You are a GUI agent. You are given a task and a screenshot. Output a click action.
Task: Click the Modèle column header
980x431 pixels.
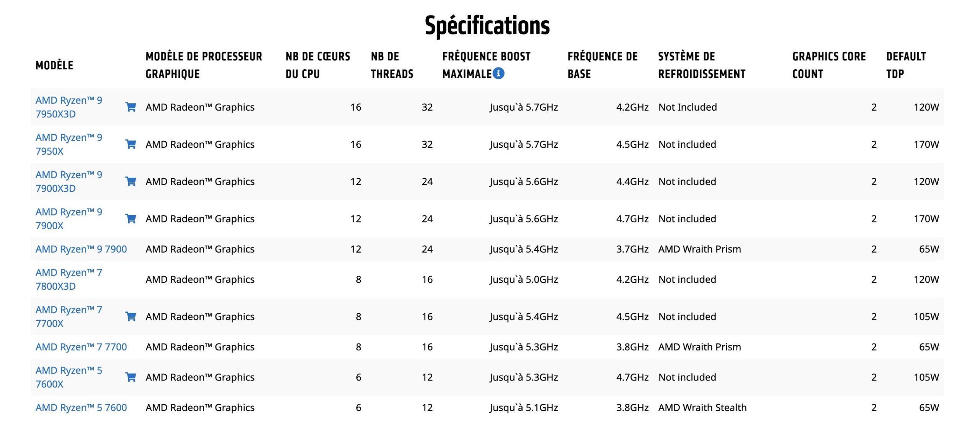pyautogui.click(x=54, y=65)
